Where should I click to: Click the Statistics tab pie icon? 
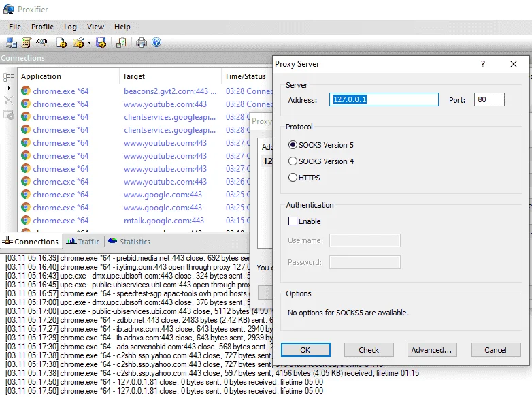coord(112,241)
